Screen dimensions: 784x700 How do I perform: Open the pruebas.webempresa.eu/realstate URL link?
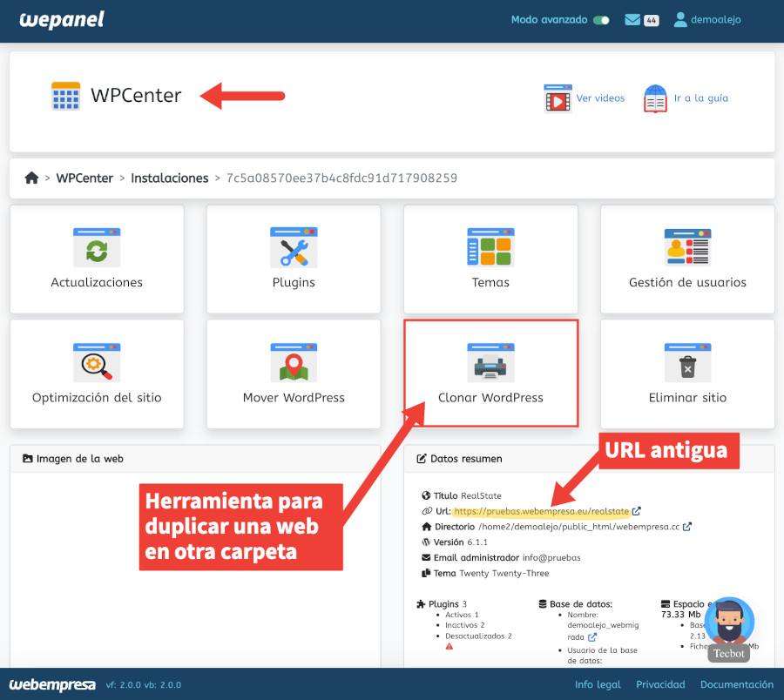tap(541, 511)
